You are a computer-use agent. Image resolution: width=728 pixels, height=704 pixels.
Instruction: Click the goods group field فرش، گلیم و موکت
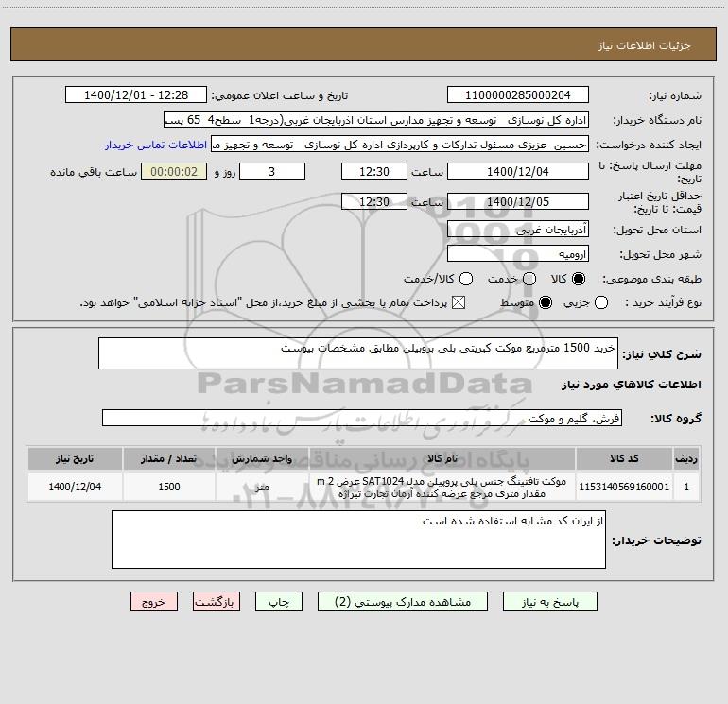point(362,418)
